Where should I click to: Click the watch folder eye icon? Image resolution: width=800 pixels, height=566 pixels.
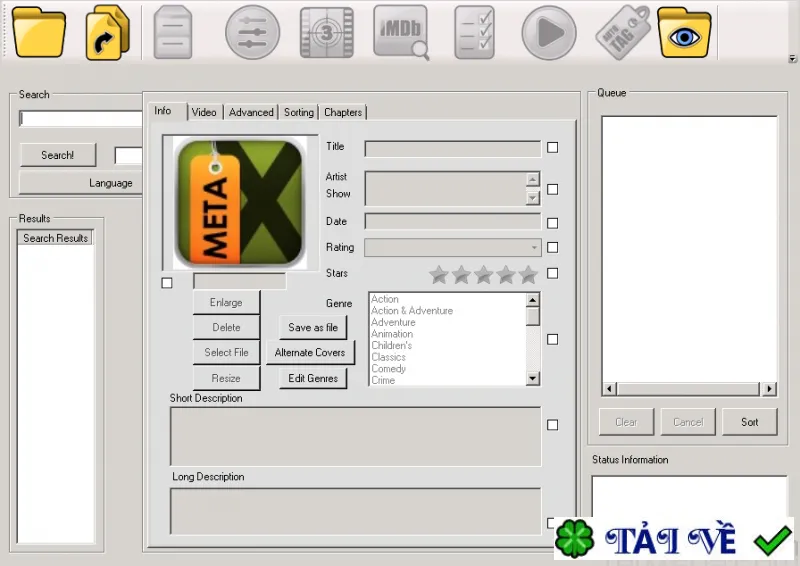click(x=684, y=33)
